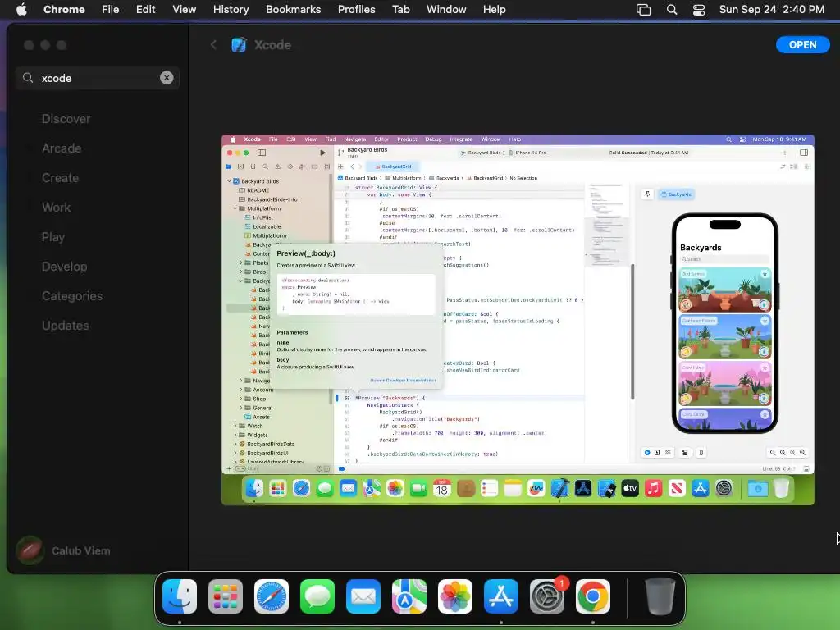Open the Trash in the Dock
The width and height of the screenshot is (840, 630).
click(660, 596)
